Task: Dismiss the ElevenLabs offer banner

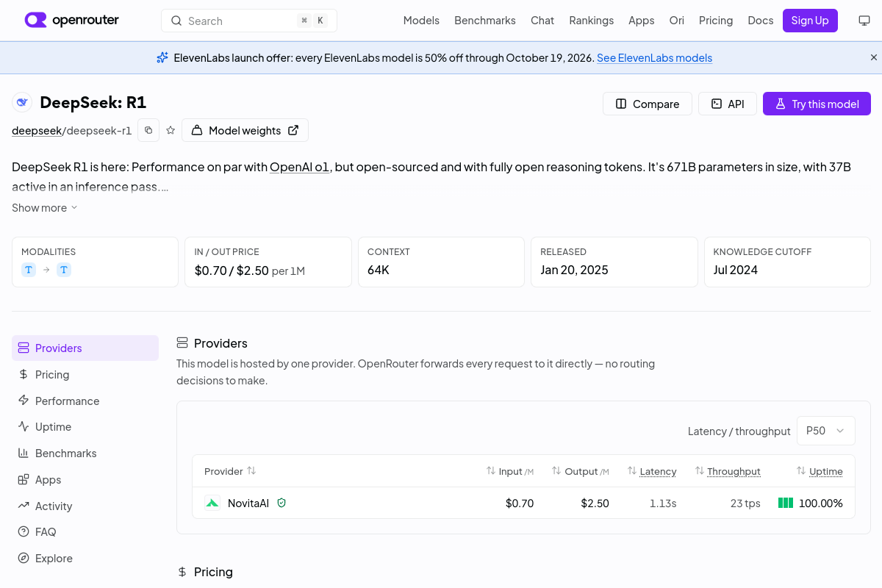Action: (x=874, y=57)
